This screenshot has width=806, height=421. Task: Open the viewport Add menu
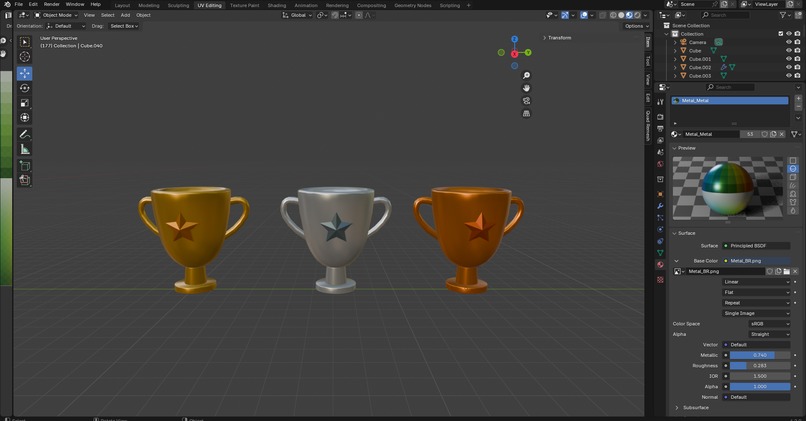click(125, 15)
